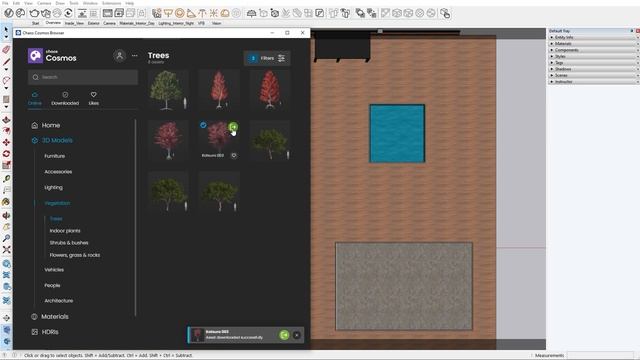Click the Cosmos category list scrollbar

[135, 218]
